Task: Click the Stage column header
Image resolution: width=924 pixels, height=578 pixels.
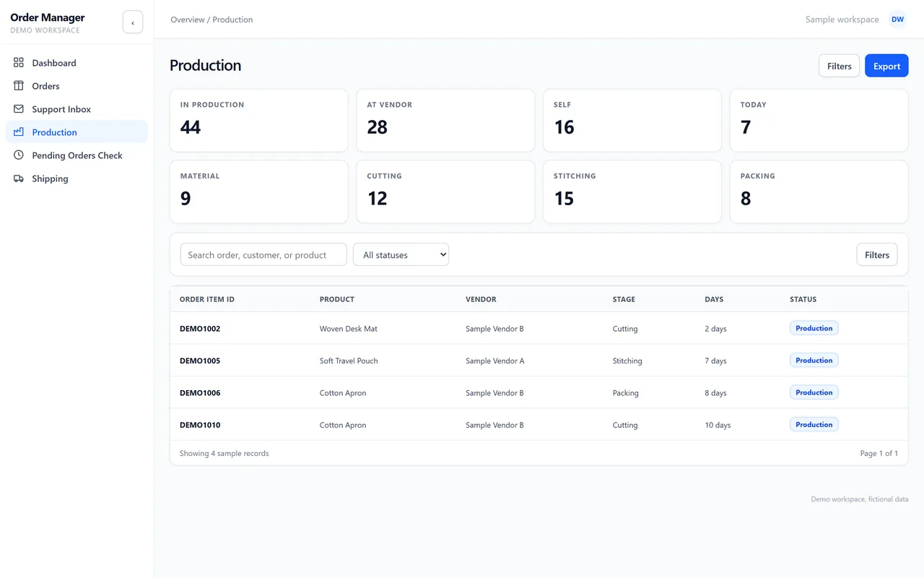Action: (x=624, y=299)
